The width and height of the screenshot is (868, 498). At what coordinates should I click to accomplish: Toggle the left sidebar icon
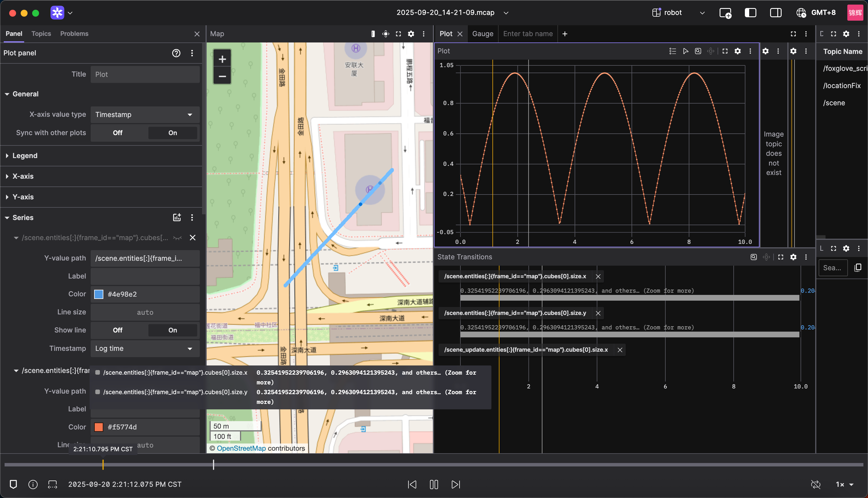(x=750, y=13)
